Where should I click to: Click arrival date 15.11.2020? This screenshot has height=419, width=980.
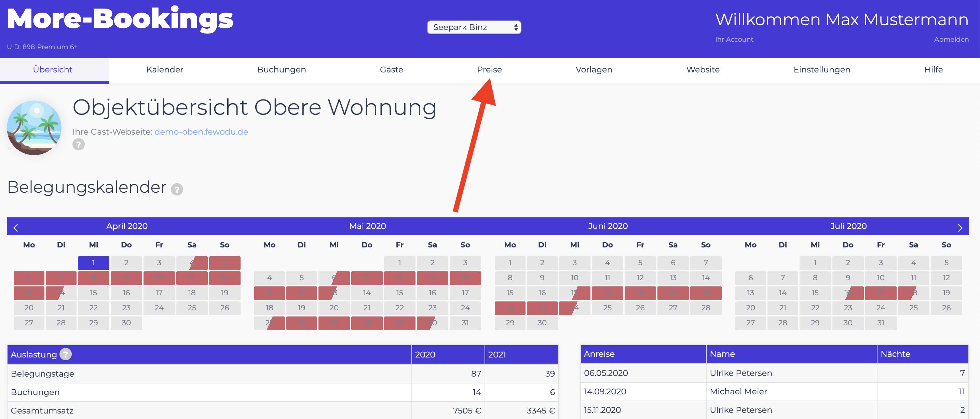point(602,410)
